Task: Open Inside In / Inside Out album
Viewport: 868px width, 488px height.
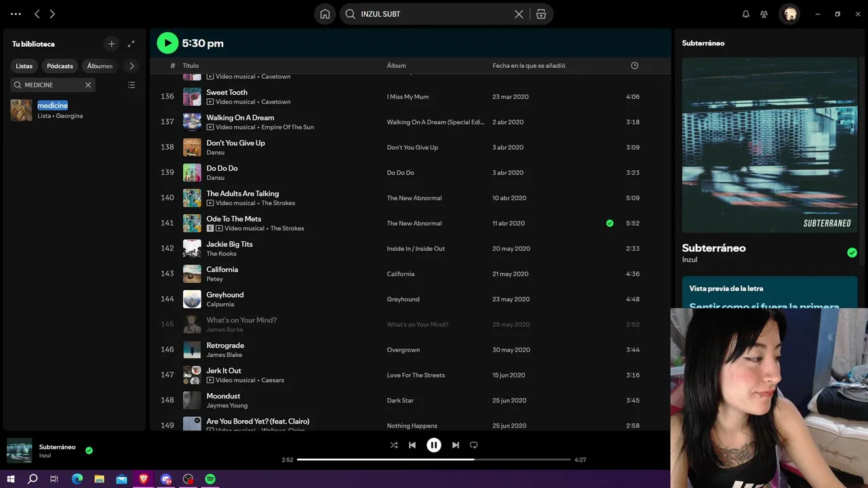Action: [416, 249]
